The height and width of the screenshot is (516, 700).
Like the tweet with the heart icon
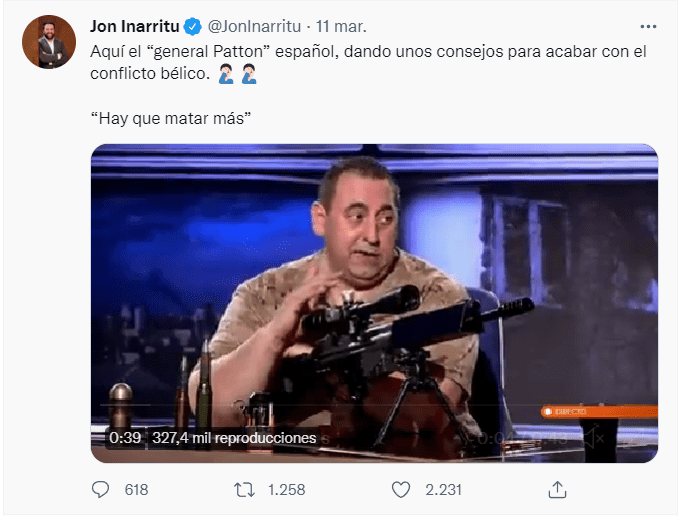coord(400,490)
